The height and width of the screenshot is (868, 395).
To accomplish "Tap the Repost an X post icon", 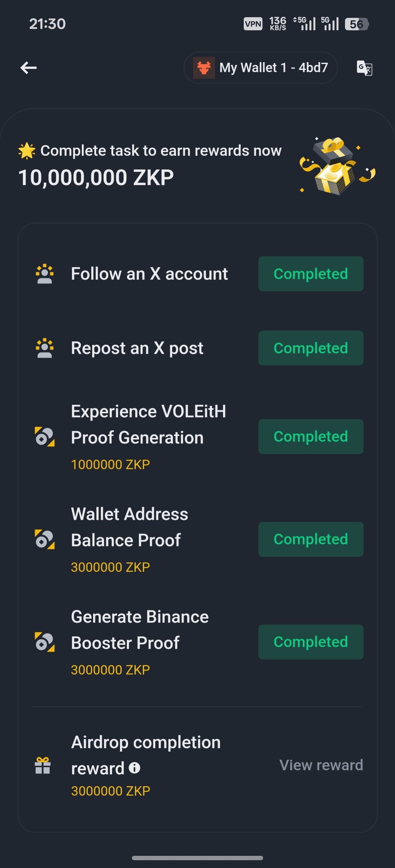I will coord(44,348).
